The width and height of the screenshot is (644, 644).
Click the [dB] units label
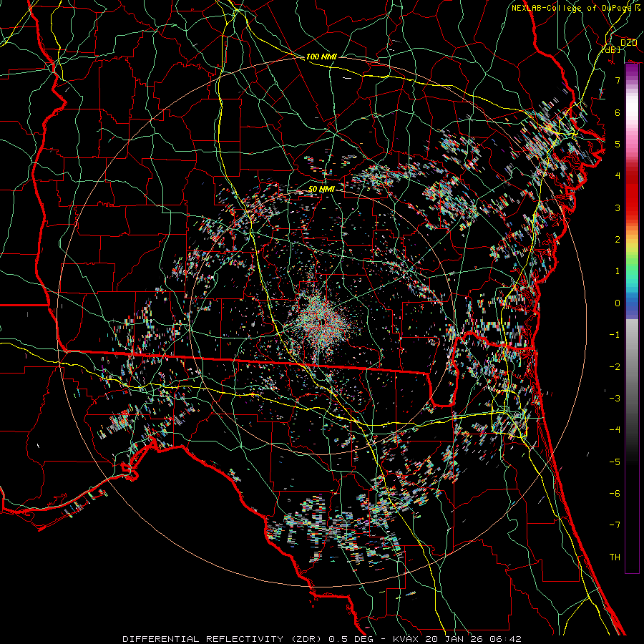click(x=610, y=50)
